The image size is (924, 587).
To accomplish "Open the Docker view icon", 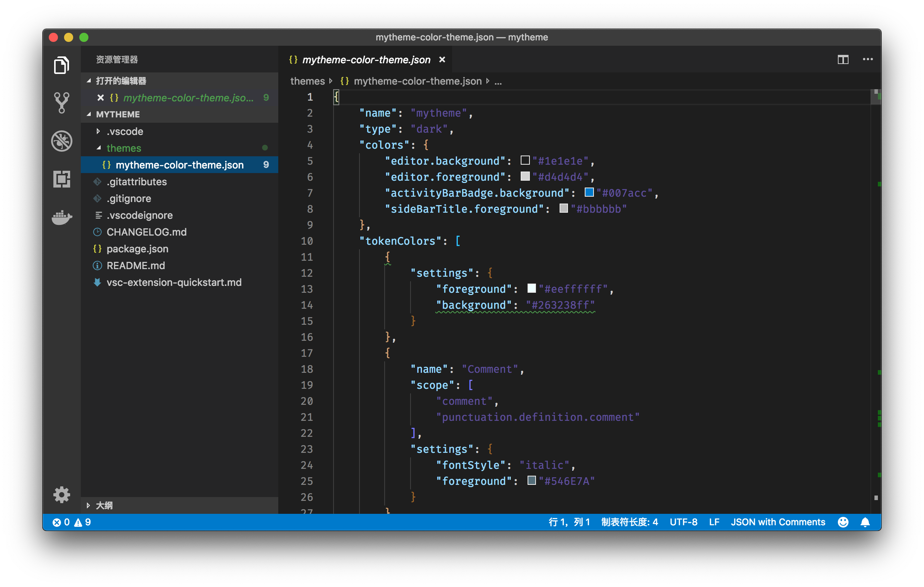I will tap(61, 217).
